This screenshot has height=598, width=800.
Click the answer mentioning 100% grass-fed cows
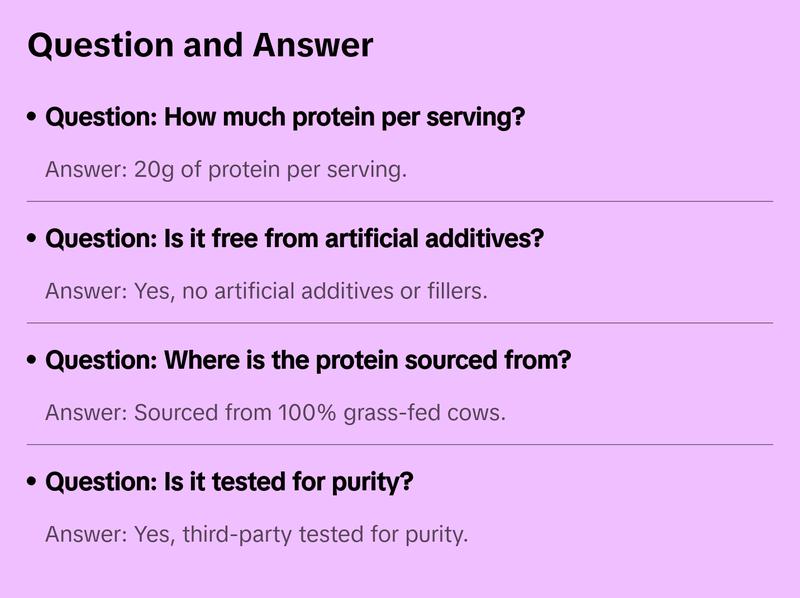[275, 413]
